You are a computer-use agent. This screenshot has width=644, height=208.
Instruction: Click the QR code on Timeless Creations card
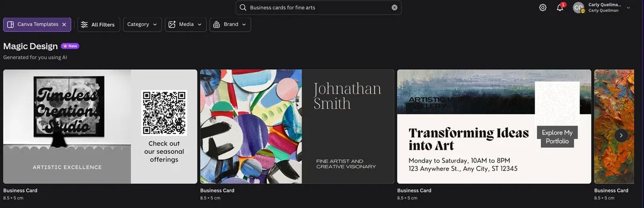point(164,113)
